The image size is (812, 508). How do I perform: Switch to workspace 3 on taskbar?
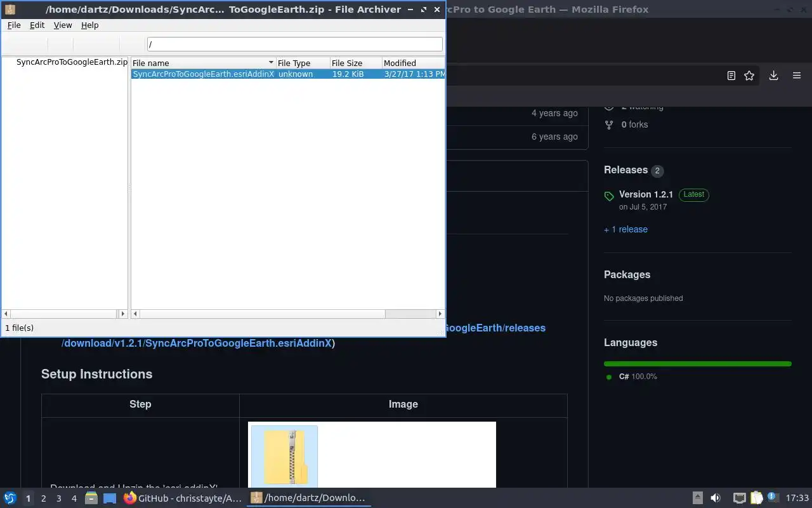tap(58, 498)
